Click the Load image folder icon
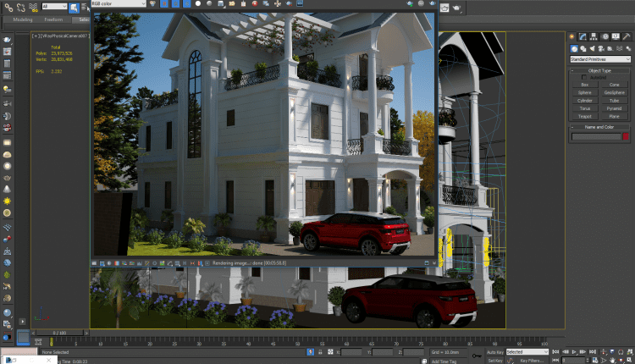The height and width of the screenshot is (364, 635). 232,3
